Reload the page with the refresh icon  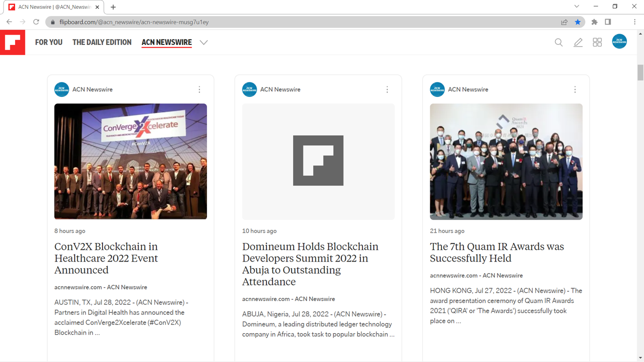(x=36, y=22)
